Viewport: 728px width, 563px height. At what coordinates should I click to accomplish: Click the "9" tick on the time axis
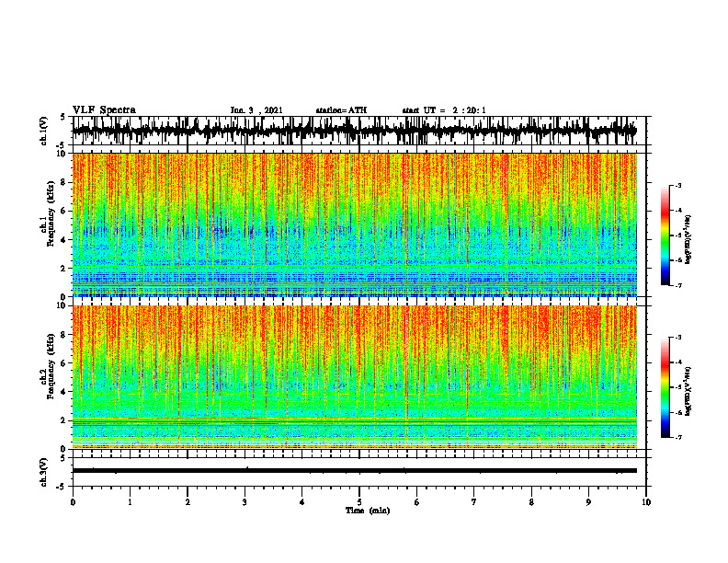coord(588,502)
